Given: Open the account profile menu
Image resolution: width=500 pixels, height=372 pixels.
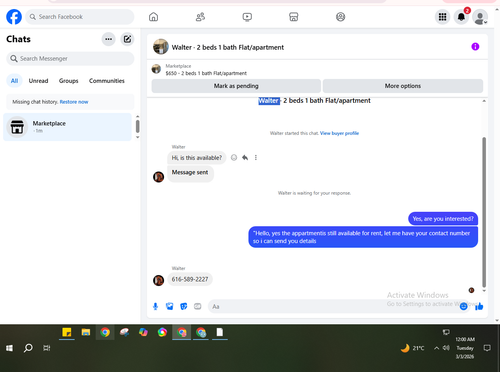Looking at the screenshot, I should (x=480, y=17).
